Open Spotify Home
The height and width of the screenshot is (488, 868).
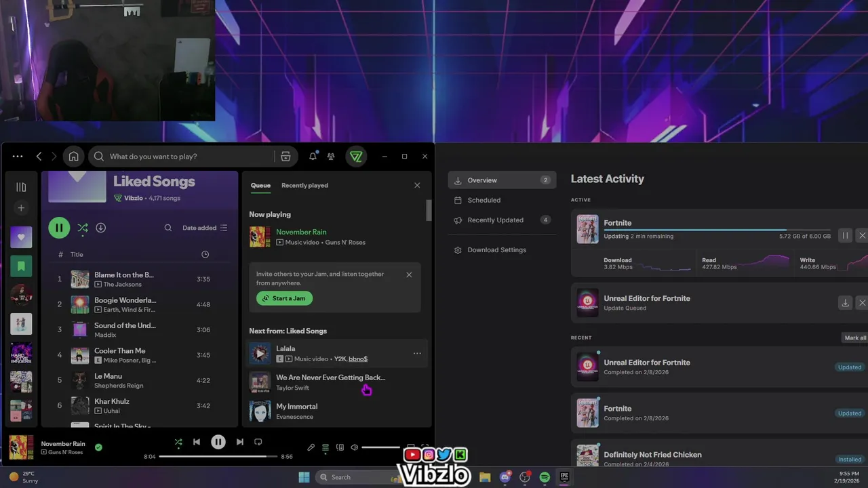[x=73, y=157]
